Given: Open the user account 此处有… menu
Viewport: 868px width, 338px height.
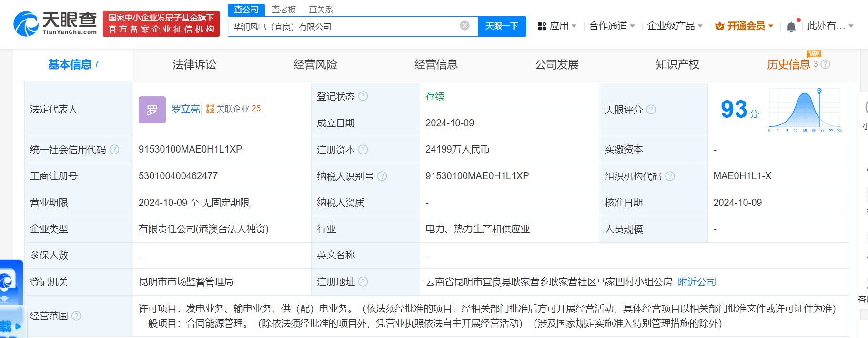Looking at the screenshot, I should pyautogui.click(x=830, y=26).
